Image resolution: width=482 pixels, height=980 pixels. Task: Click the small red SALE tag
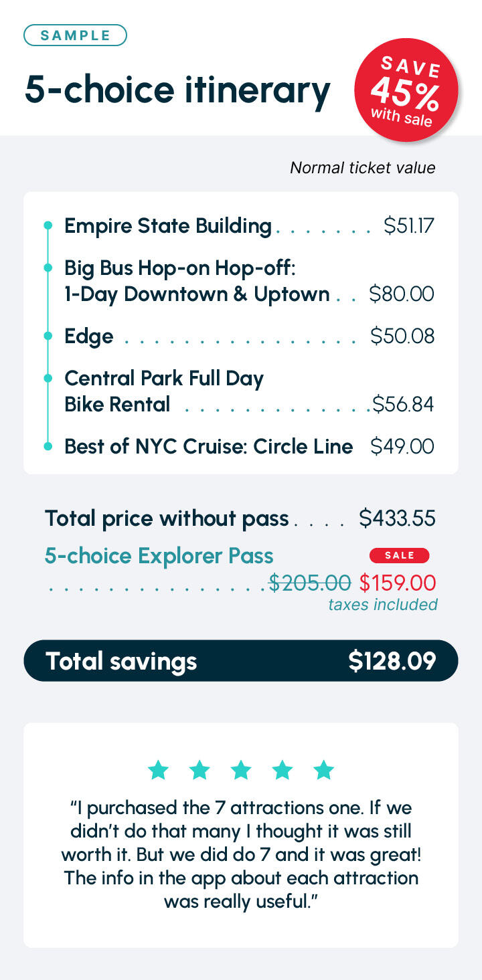coord(399,555)
